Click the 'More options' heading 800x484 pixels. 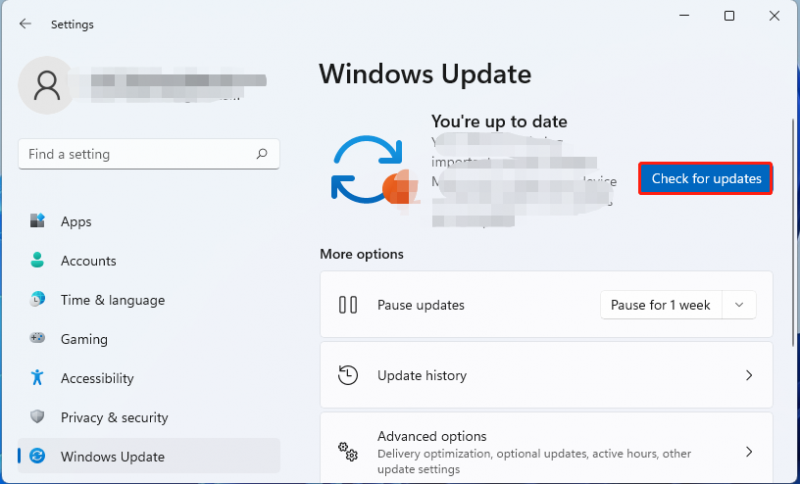click(362, 254)
